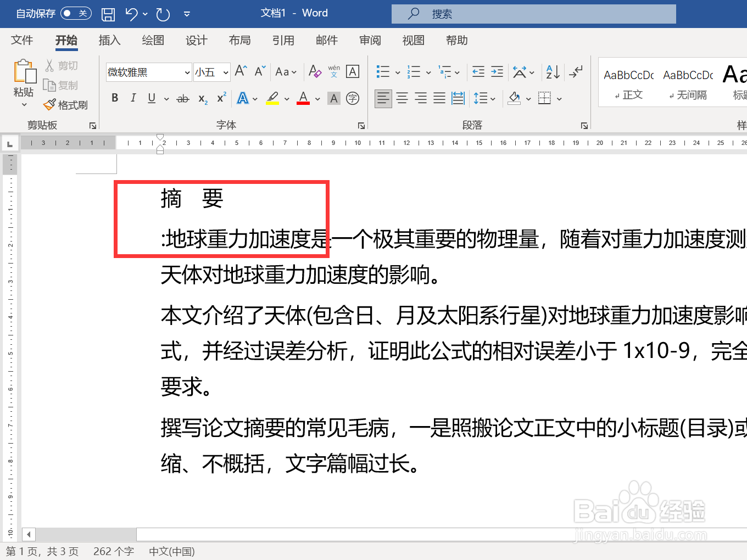Open the font size dropdown
Viewport: 747px width, 560px height.
pyautogui.click(x=225, y=72)
